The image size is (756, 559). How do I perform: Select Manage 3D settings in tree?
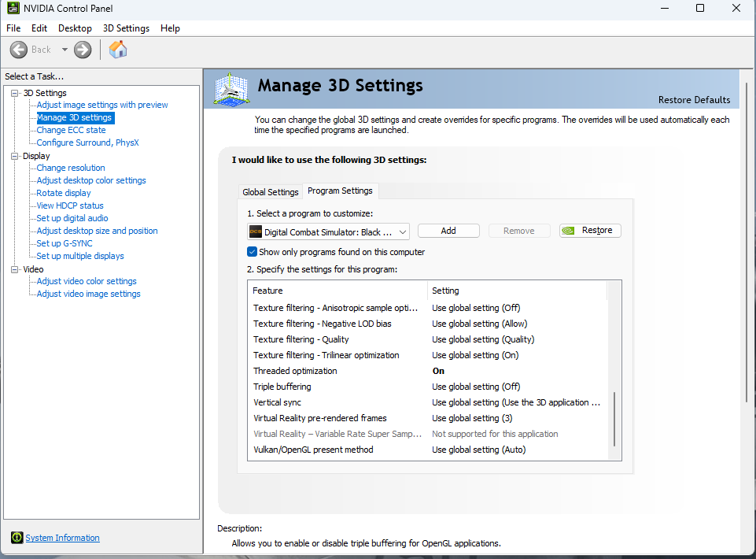tap(75, 117)
